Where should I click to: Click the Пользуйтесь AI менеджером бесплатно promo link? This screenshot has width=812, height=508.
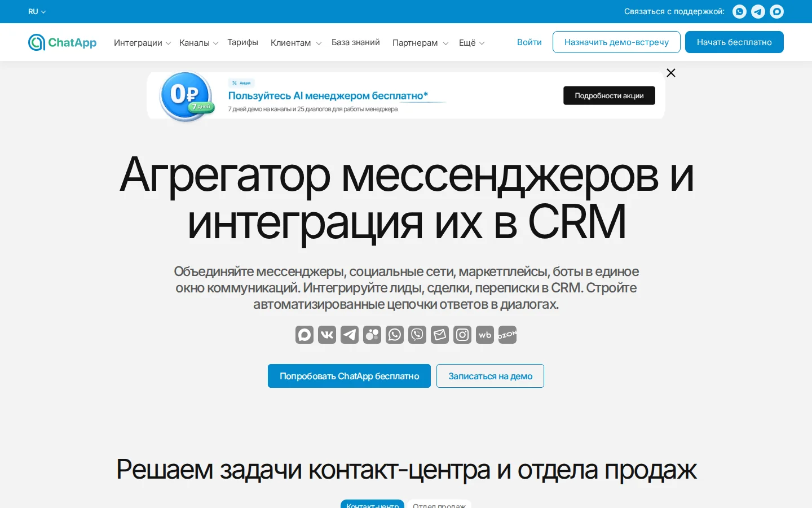(x=328, y=96)
